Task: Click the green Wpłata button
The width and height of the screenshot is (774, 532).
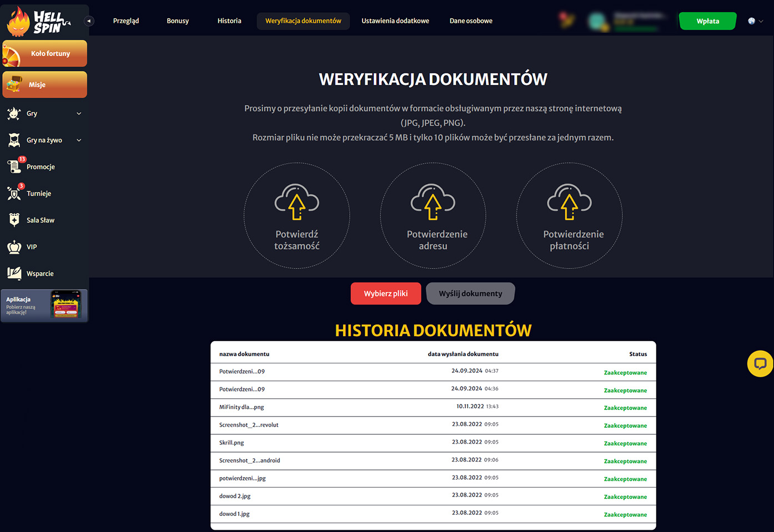Action: point(707,21)
